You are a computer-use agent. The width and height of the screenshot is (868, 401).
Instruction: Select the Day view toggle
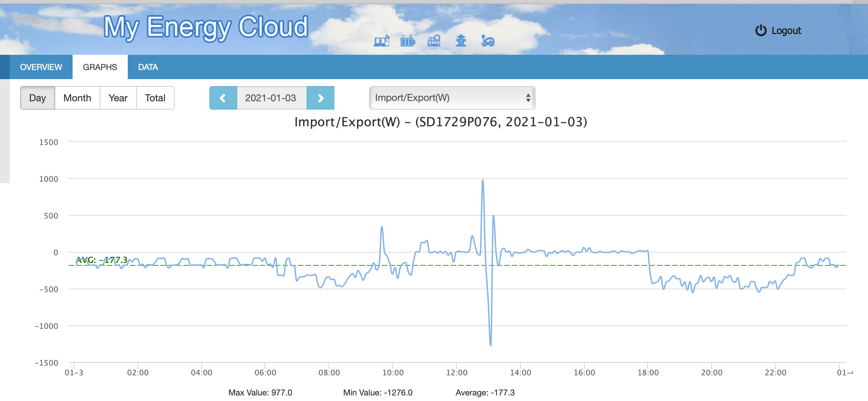(x=37, y=98)
